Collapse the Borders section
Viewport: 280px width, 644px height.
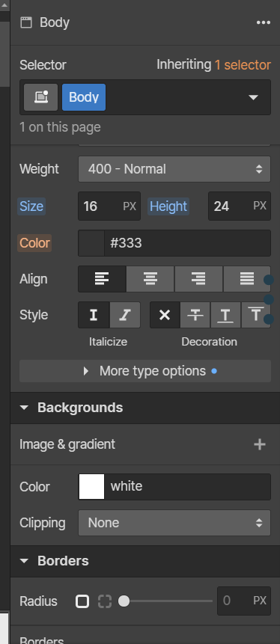click(24, 561)
